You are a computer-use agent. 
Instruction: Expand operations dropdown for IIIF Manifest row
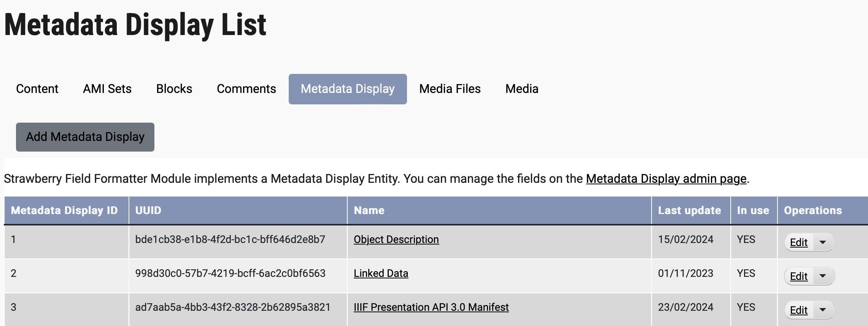coord(823,310)
